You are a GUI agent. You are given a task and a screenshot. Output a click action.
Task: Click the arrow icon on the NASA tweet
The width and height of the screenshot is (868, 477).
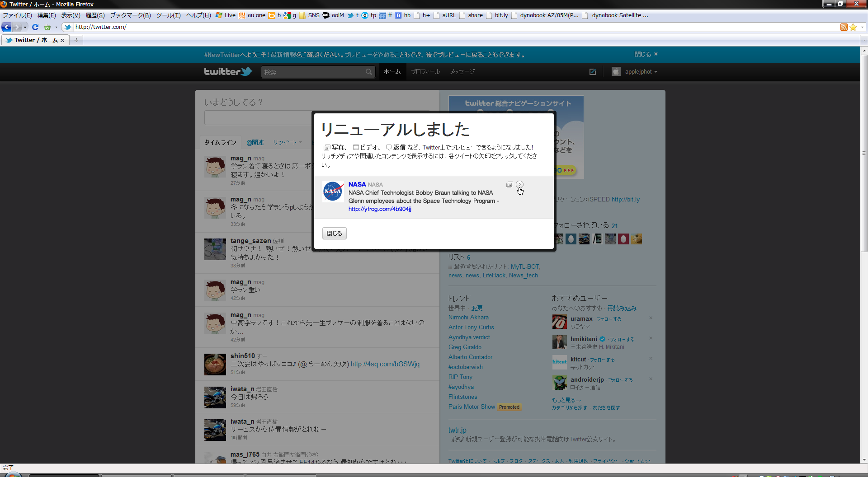tap(520, 184)
